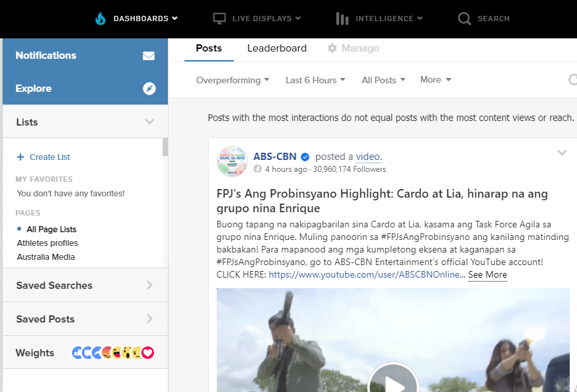
Task: Click the Wow reaction icon in Weights
Action: [128, 352]
